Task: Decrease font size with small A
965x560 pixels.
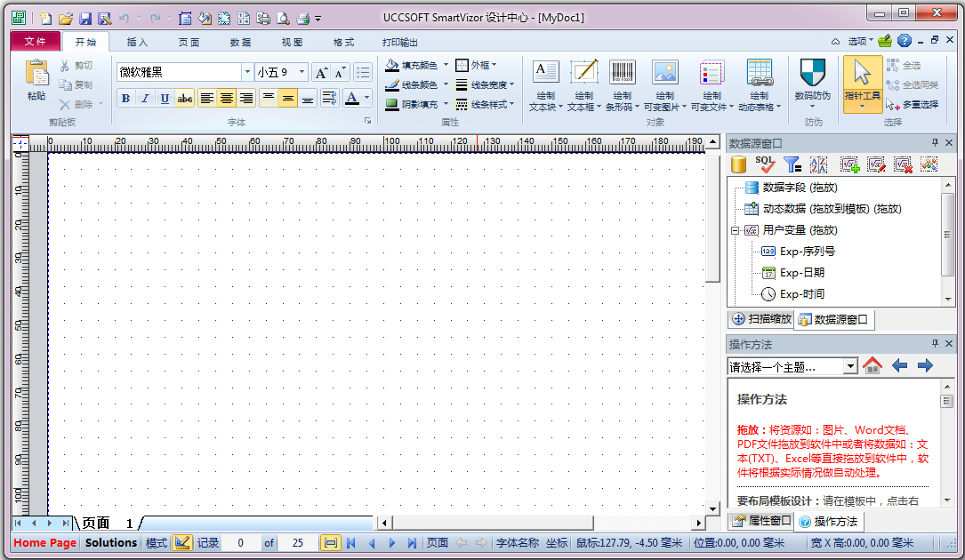Action: click(340, 73)
